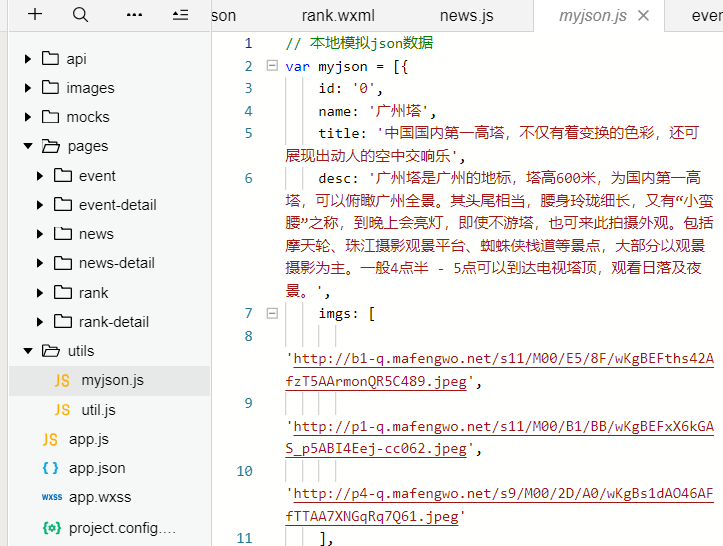Viewport: 723px width, 546px height.
Task: Click line number 1 in the gutter
Action: 248,43
